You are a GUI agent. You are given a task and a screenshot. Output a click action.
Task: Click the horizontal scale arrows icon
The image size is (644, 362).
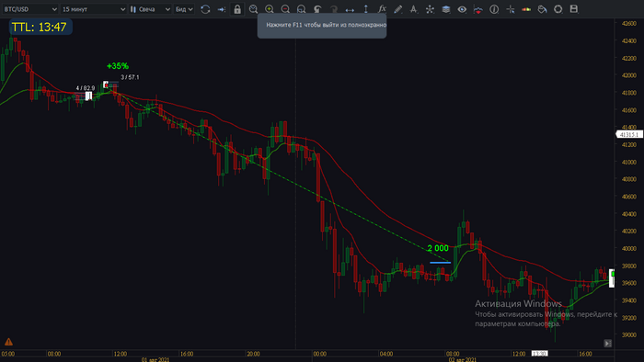pyautogui.click(x=350, y=9)
